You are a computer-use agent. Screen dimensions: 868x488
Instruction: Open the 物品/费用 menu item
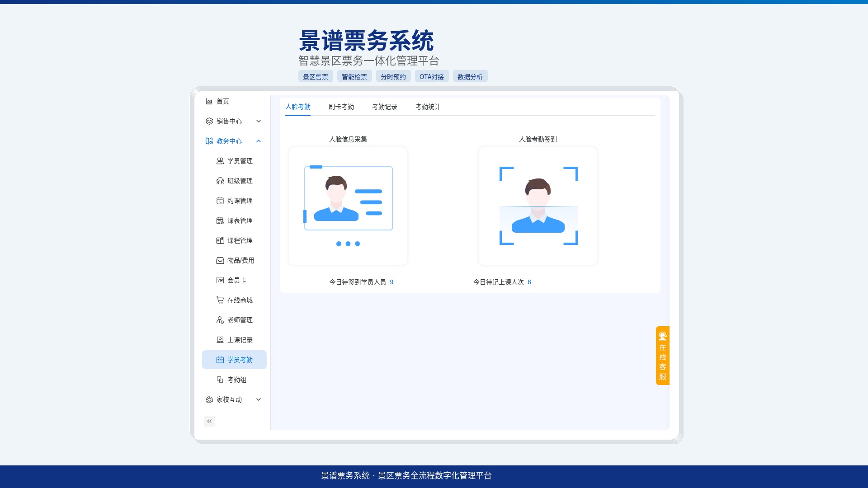234,260
